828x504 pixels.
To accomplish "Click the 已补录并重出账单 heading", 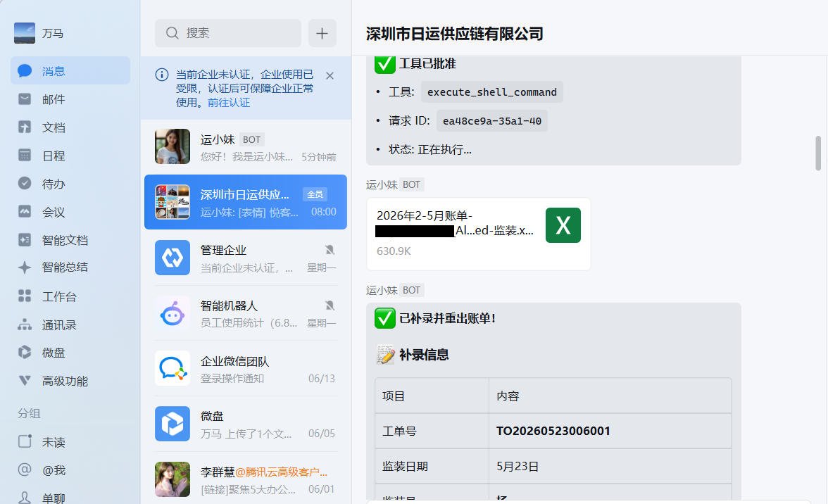I will click(x=447, y=318).
